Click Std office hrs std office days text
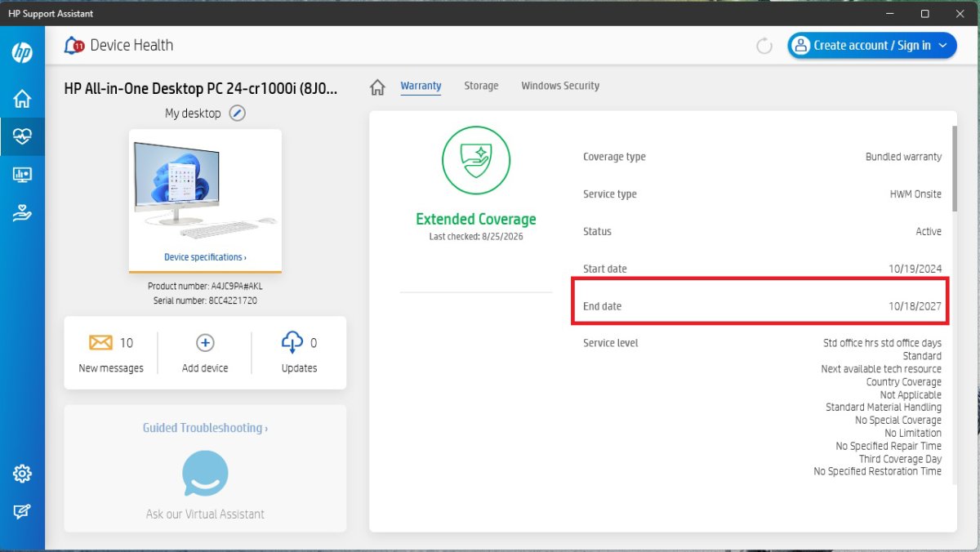This screenshot has width=980, height=552. [x=882, y=343]
